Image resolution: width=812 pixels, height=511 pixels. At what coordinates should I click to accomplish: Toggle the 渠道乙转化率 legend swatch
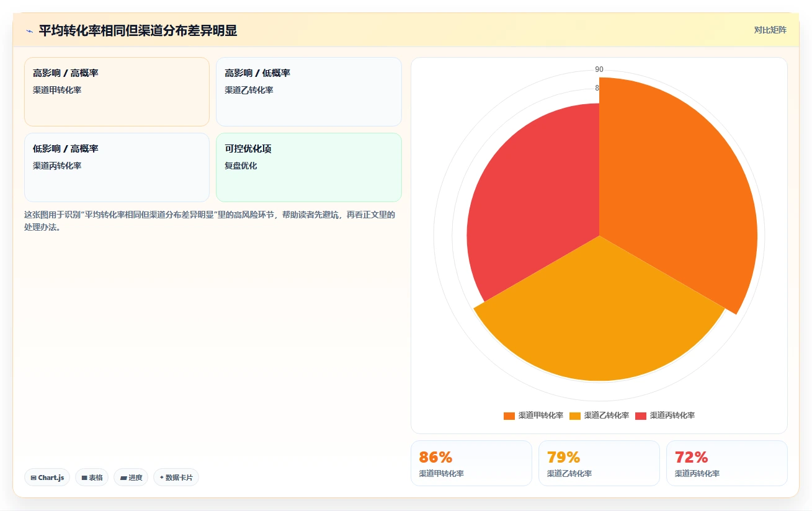tap(575, 415)
